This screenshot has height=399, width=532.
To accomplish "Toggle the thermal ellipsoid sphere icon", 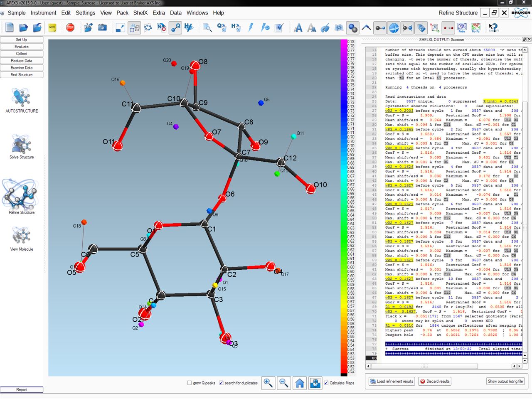I will 394,28.
